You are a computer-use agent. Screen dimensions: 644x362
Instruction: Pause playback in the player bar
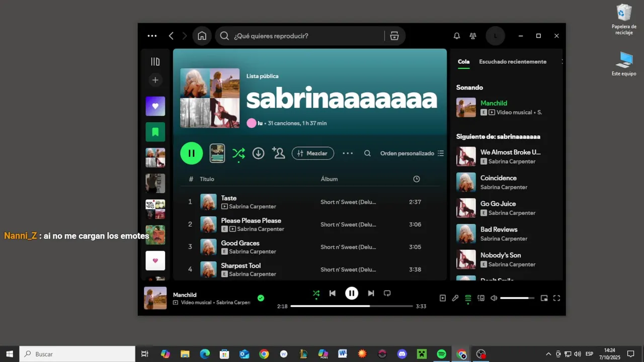[x=352, y=293]
